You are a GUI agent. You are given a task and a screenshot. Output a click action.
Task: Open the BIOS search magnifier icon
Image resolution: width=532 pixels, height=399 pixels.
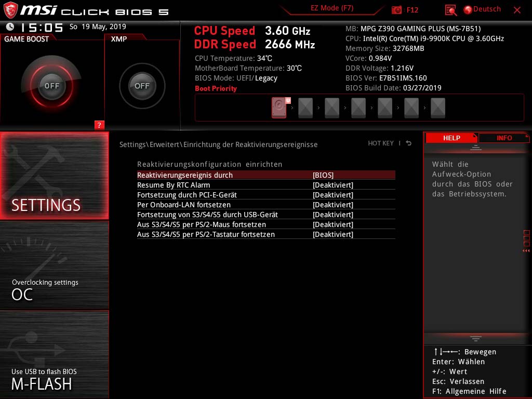[450, 10]
